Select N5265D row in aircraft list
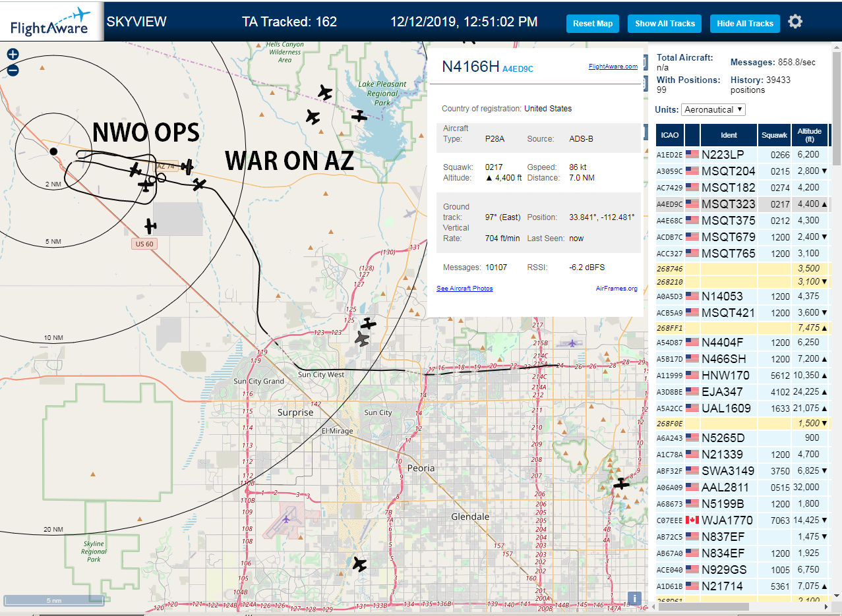 pos(743,438)
